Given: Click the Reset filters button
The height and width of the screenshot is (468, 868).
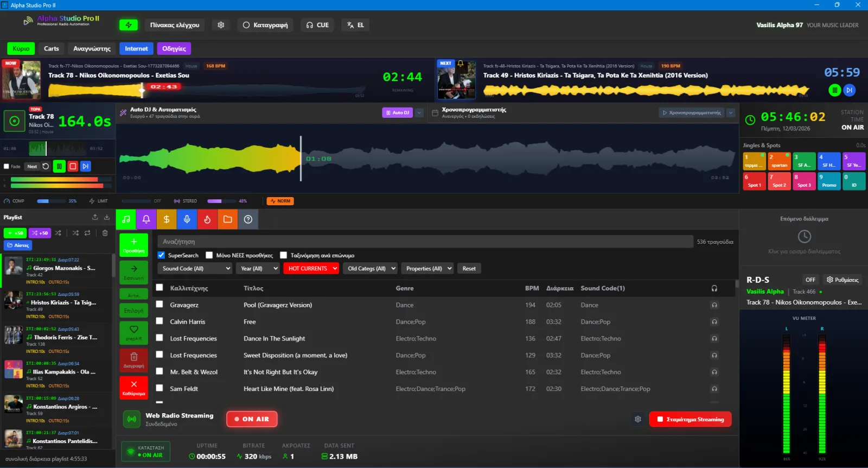Looking at the screenshot, I should click(469, 269).
